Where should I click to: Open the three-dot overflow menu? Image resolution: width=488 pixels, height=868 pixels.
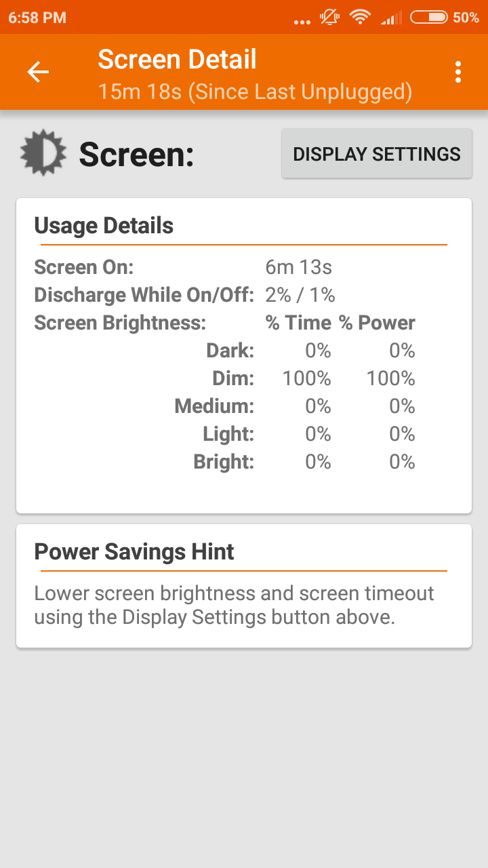click(459, 72)
